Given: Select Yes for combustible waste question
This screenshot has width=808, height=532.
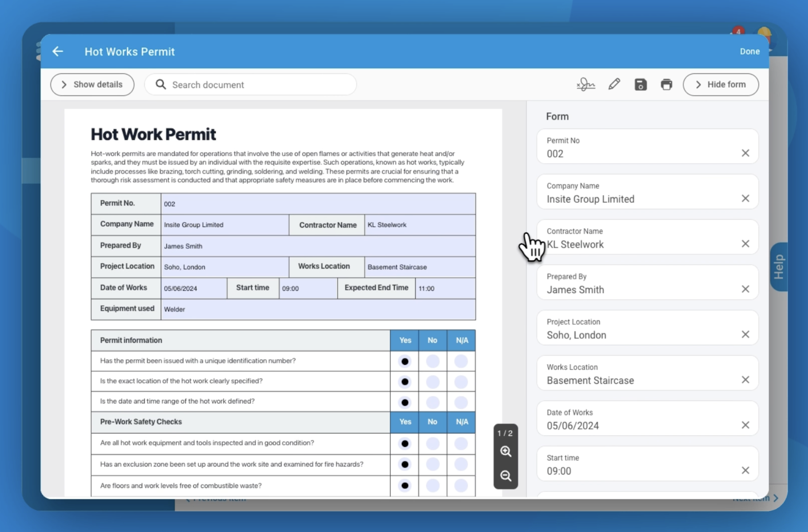Looking at the screenshot, I should (x=405, y=486).
